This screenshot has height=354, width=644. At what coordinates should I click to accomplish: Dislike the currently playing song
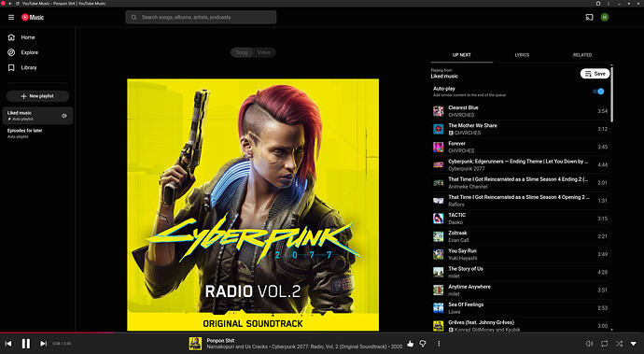coord(423,344)
